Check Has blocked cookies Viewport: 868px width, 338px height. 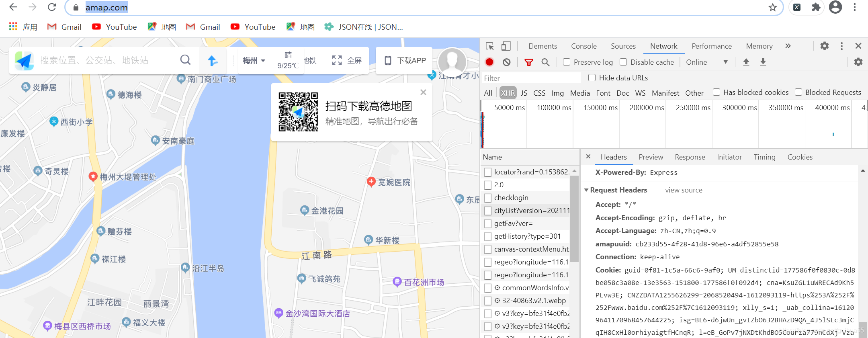(x=717, y=92)
